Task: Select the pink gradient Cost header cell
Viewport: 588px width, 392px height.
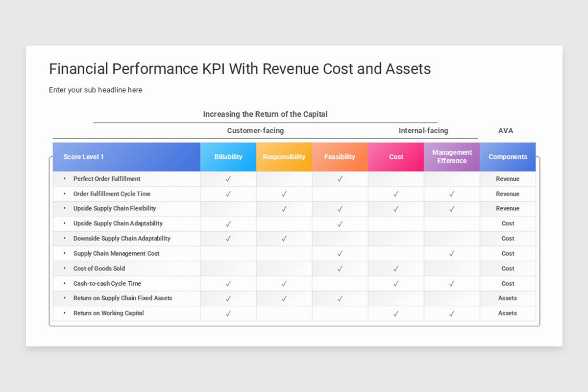Action: [396, 157]
